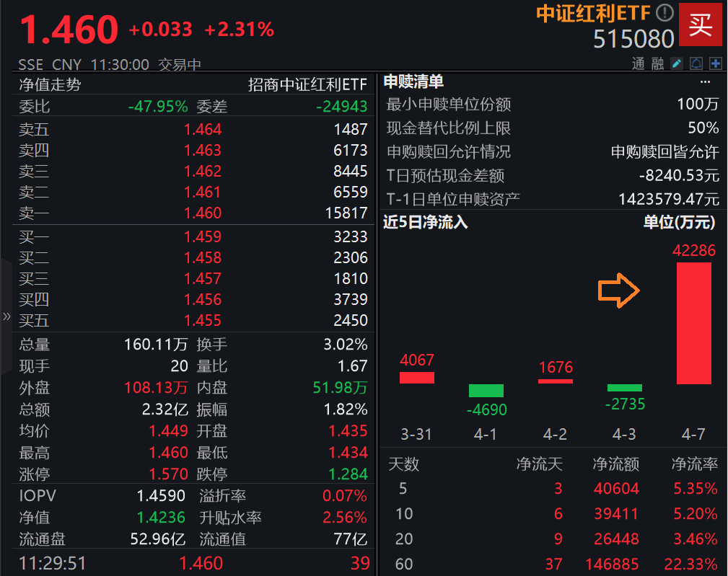Click the 申购赎回皆允许 status
Viewport: 728px width, 576px height.
(665, 151)
